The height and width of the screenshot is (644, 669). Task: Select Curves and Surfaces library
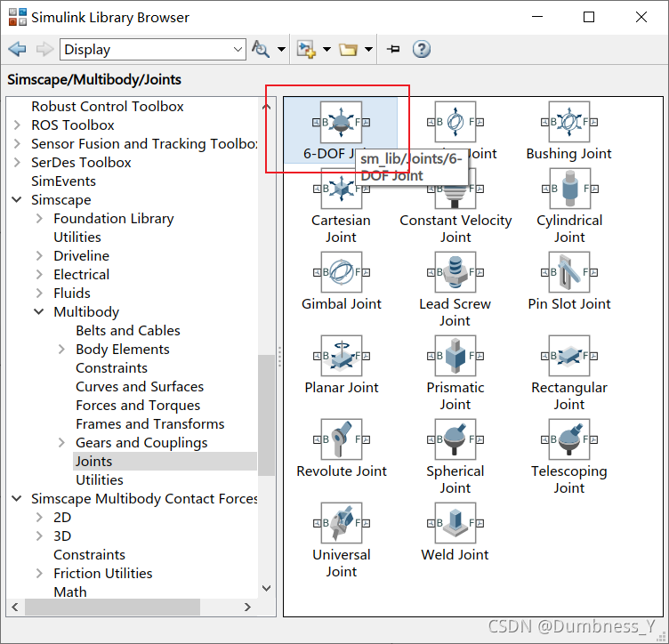[x=140, y=386]
